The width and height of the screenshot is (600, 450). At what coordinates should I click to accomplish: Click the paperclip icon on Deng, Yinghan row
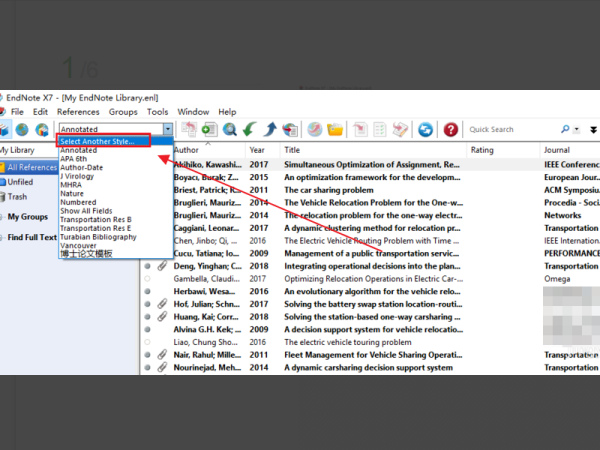(x=162, y=267)
